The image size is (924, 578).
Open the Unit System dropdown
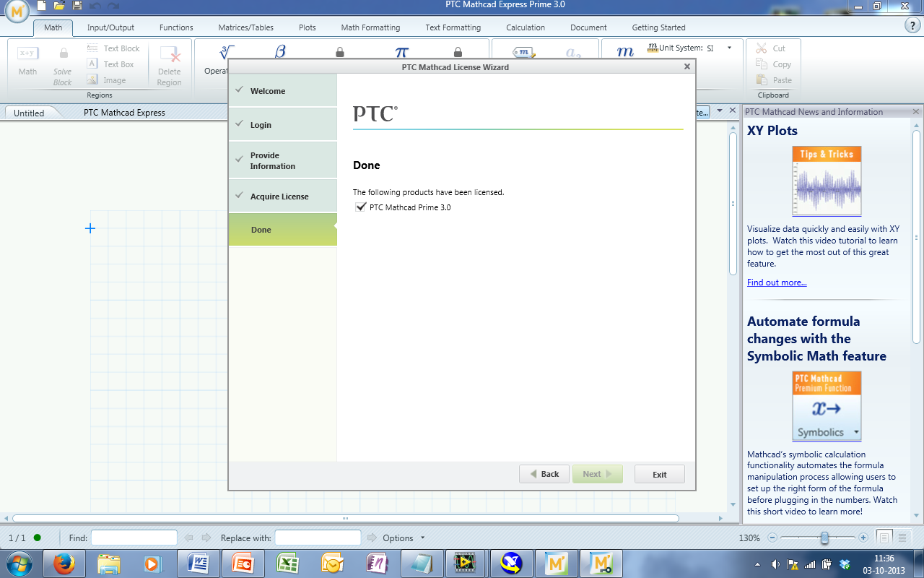pos(729,48)
